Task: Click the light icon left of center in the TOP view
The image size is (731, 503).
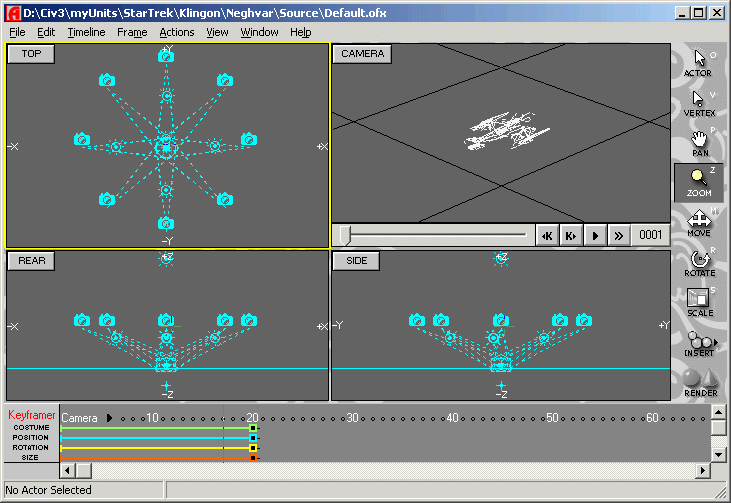Action: (116, 147)
